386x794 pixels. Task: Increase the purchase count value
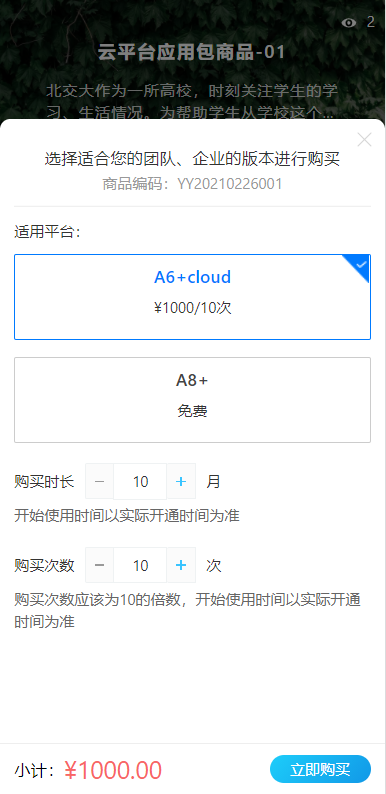(181, 565)
